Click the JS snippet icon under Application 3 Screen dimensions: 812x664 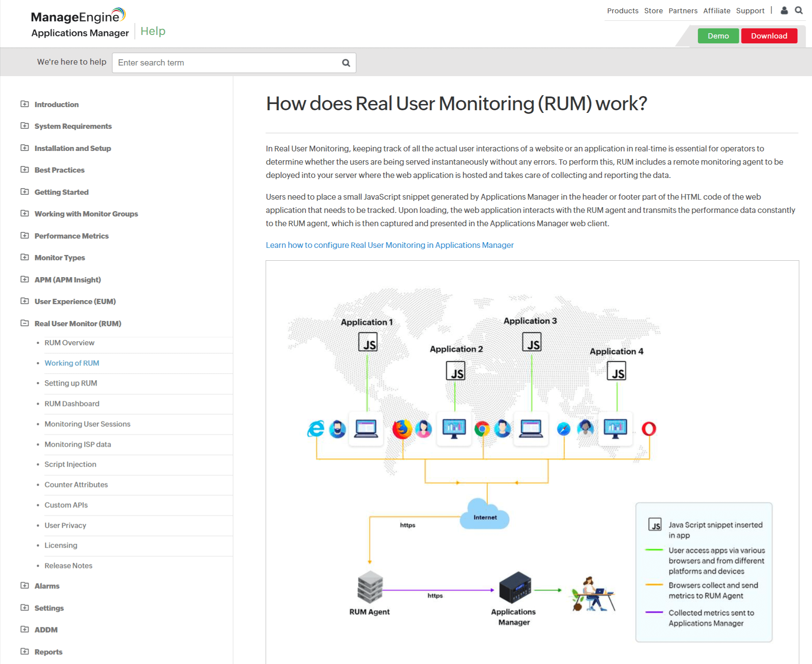pos(532,342)
